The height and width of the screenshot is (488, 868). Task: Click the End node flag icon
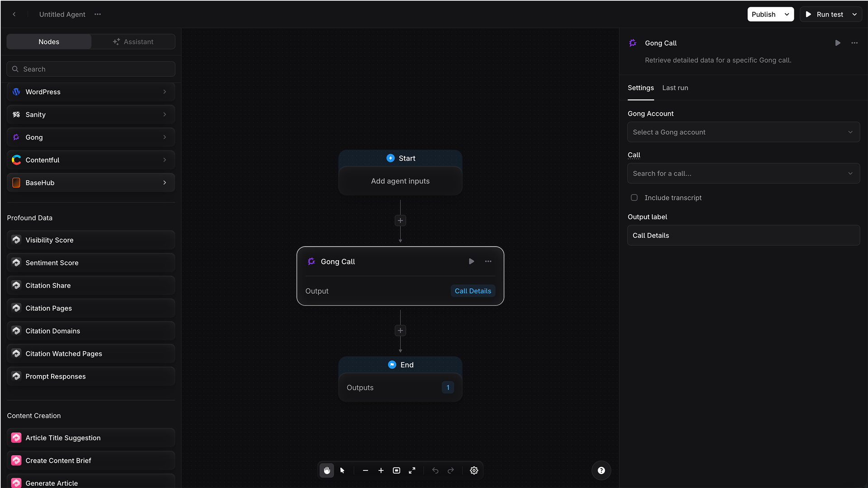pyautogui.click(x=392, y=365)
